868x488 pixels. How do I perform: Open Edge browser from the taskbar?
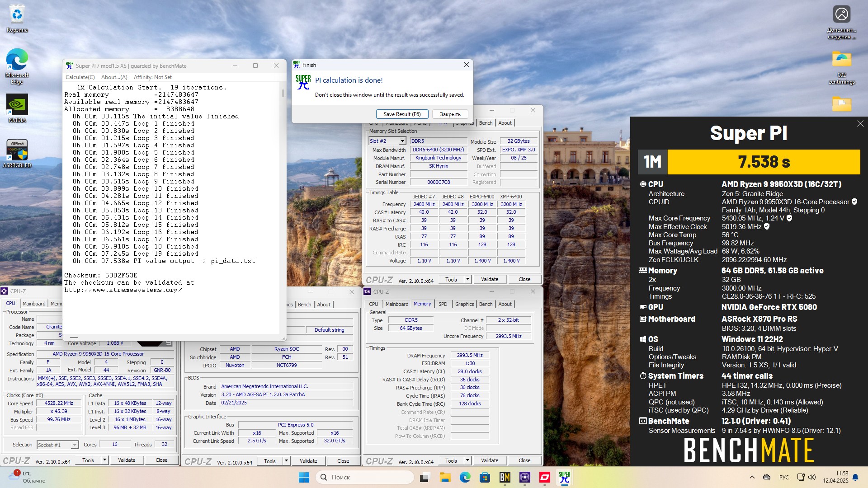[465, 477]
